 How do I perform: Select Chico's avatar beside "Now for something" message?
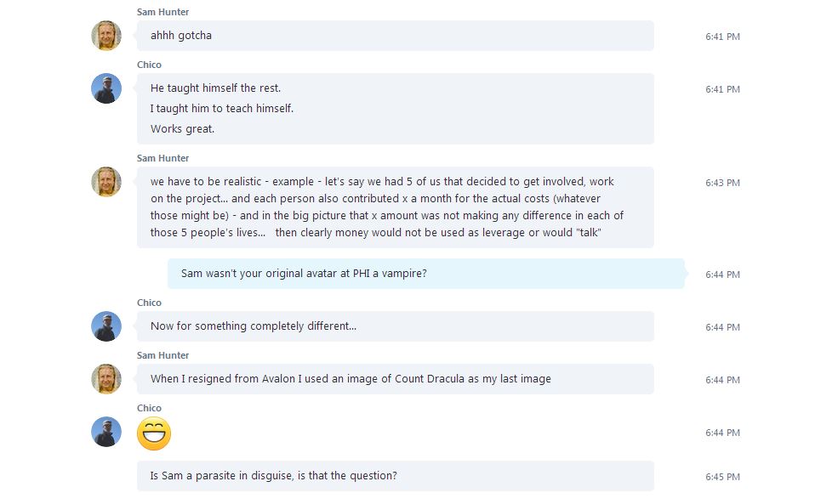[x=106, y=326]
